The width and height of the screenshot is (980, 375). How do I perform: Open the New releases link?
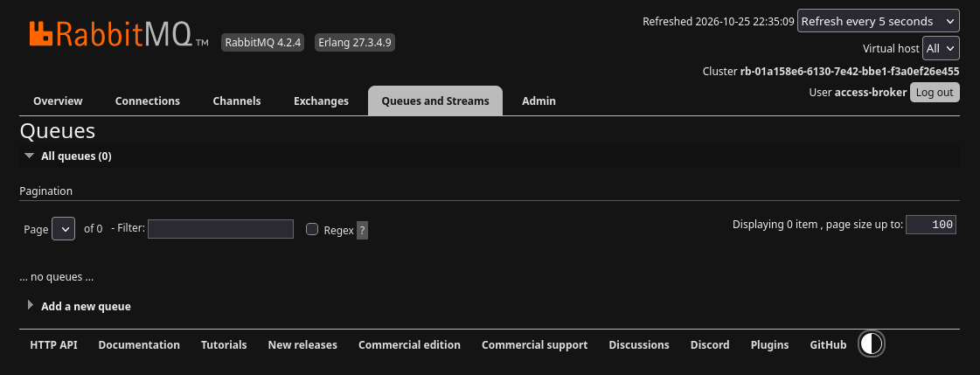302,345
